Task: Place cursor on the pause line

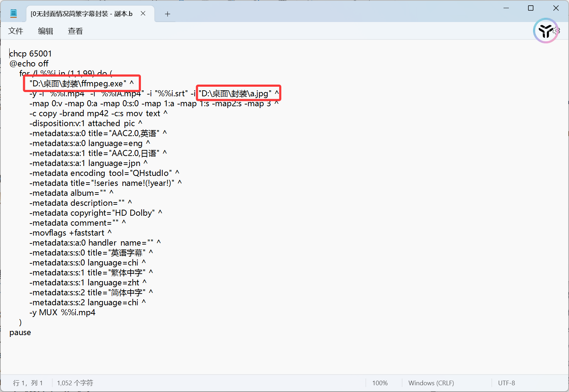Action: click(x=20, y=333)
